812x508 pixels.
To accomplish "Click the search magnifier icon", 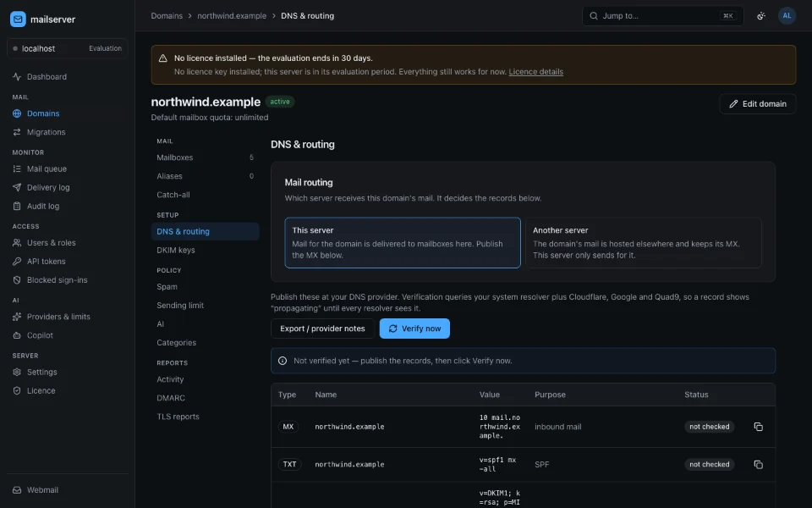I will pos(594,16).
